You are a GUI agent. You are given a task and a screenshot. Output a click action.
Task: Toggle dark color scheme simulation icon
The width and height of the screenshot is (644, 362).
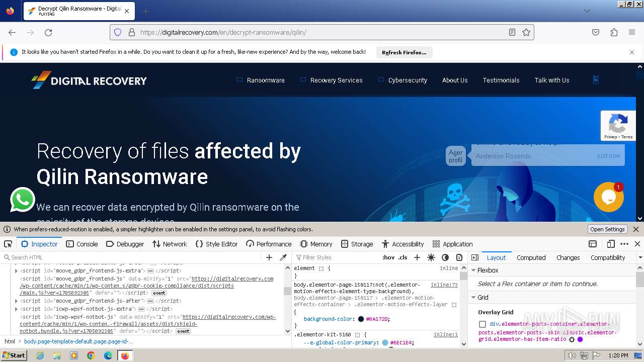[445, 257]
